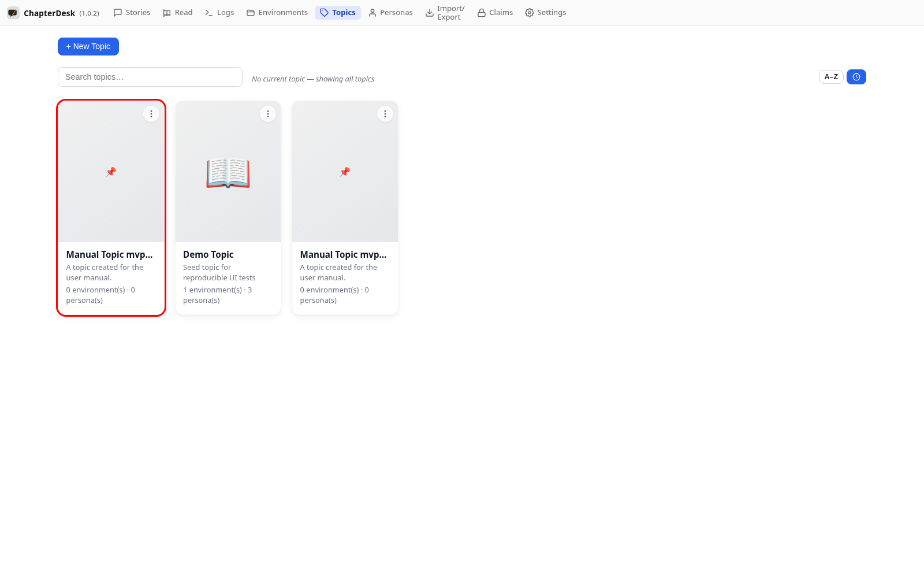
Task: Sort topics by recent using clock icon
Action: [856, 77]
